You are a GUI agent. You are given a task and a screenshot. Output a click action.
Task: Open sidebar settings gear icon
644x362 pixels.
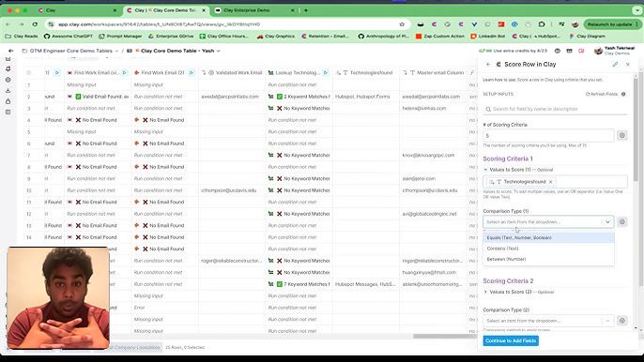(x=8, y=80)
